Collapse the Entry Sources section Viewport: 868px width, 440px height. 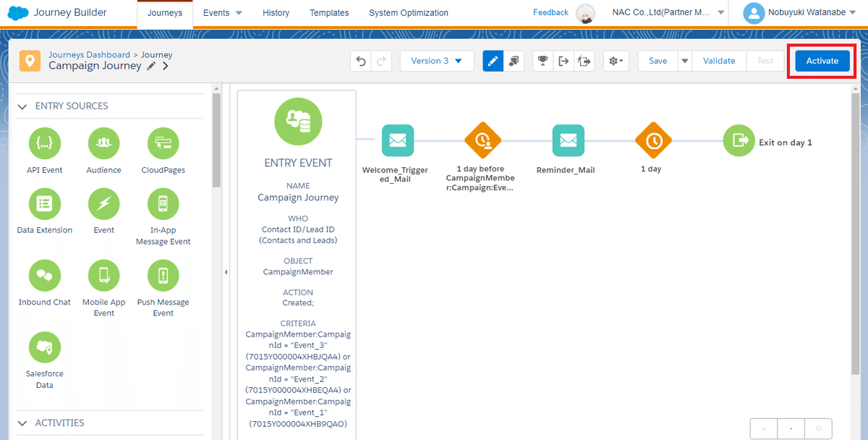click(21, 106)
